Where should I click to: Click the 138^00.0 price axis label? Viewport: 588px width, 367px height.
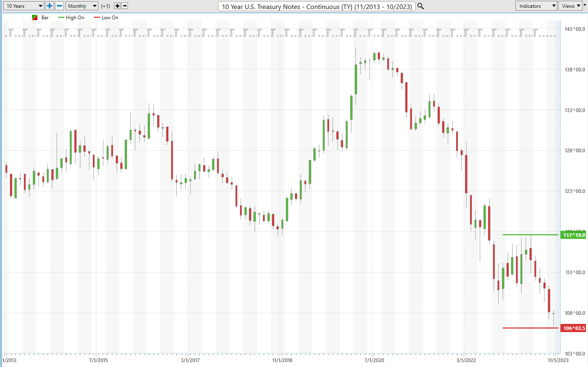574,69
